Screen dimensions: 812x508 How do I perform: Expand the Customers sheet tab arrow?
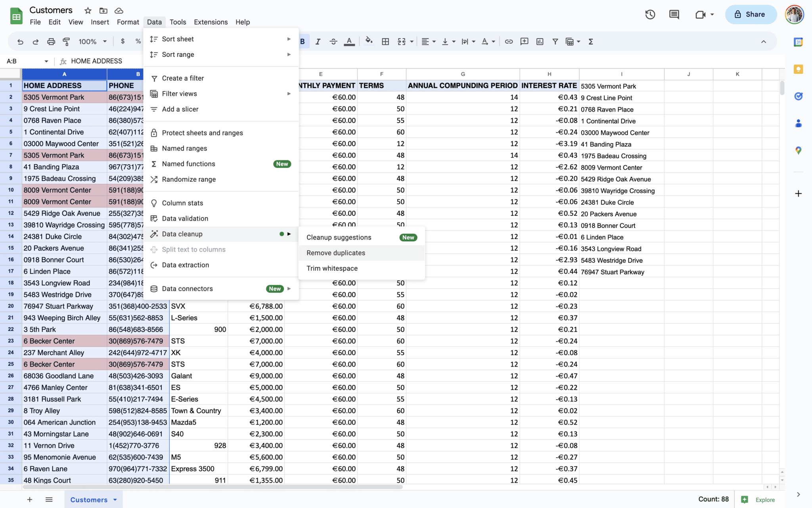point(115,500)
